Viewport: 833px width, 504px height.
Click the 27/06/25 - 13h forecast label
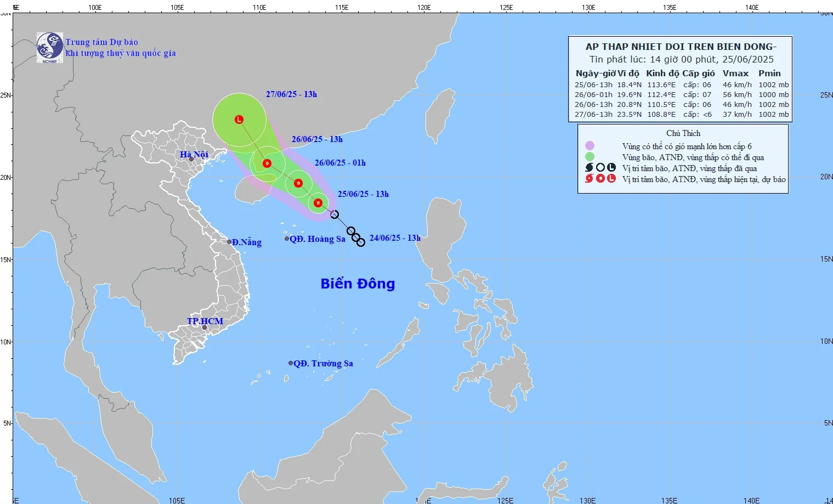pos(291,94)
